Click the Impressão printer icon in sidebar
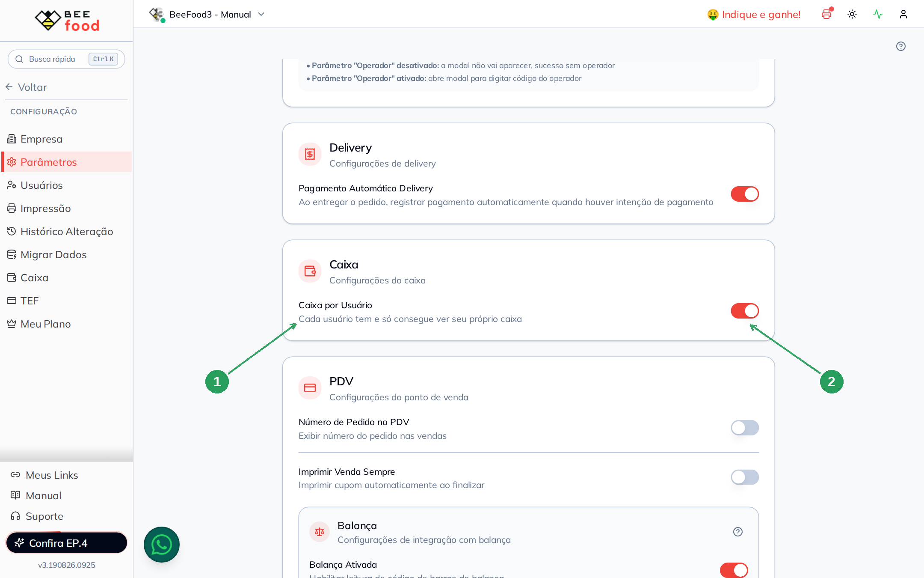The image size is (924, 578). coord(12,208)
